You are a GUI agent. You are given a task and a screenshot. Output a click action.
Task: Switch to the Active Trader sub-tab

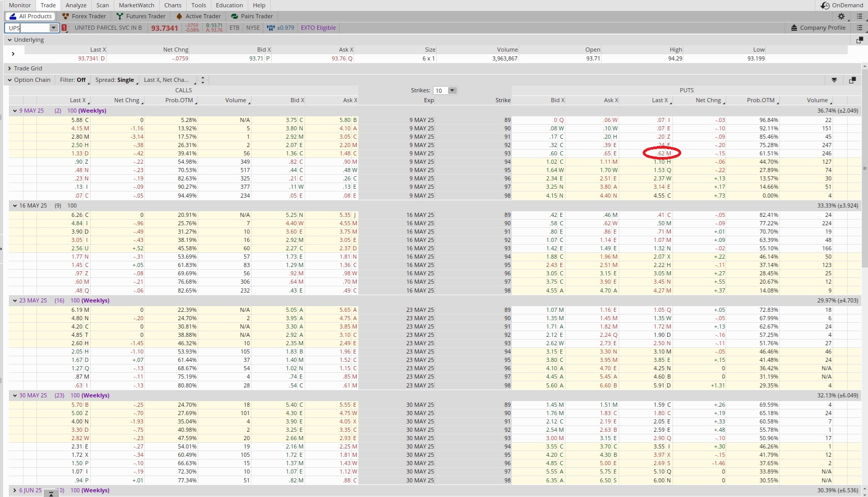[198, 16]
